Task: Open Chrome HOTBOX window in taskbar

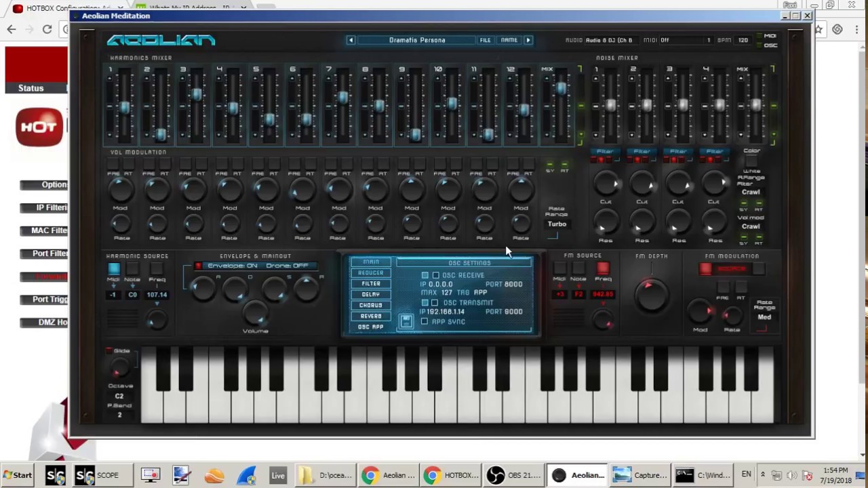Action: pyautogui.click(x=452, y=475)
